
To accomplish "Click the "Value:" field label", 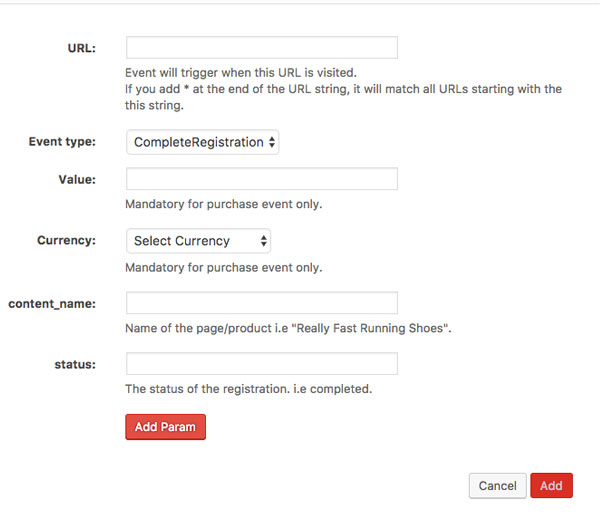I will tap(77, 179).
